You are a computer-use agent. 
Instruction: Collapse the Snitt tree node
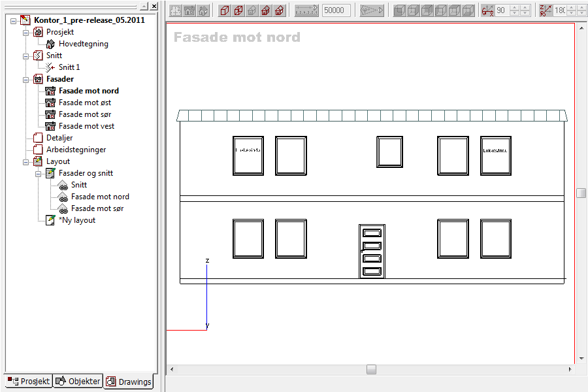point(25,56)
